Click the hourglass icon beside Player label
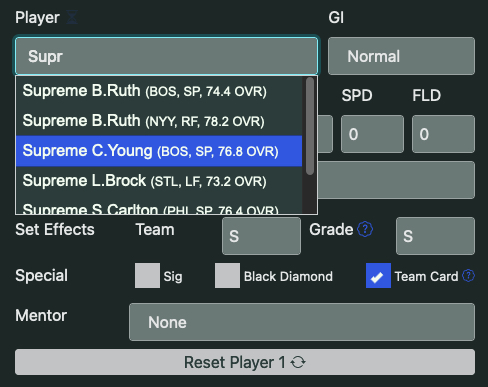 (x=71, y=17)
